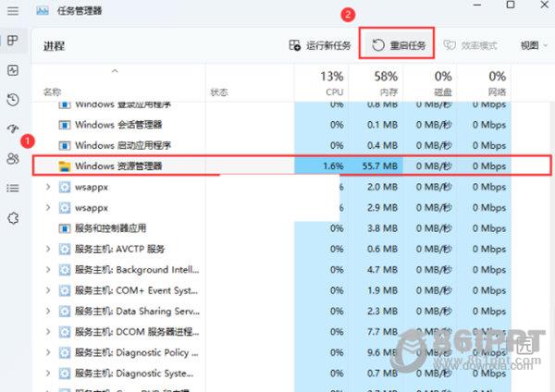The image size is (555, 392).
Task: Expand 服务主机: Diagnostic Policy
Action: (48, 352)
